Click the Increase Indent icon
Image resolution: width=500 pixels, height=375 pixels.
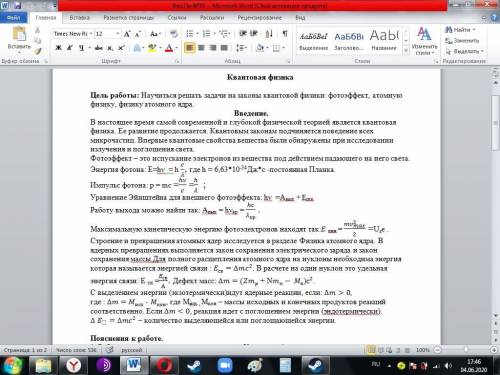coord(254,34)
